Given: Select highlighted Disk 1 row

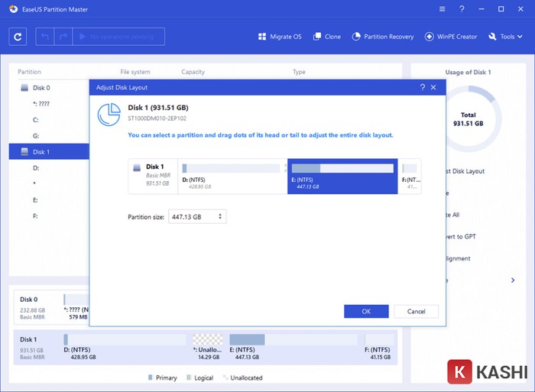Looking at the screenshot, I should 49,151.
